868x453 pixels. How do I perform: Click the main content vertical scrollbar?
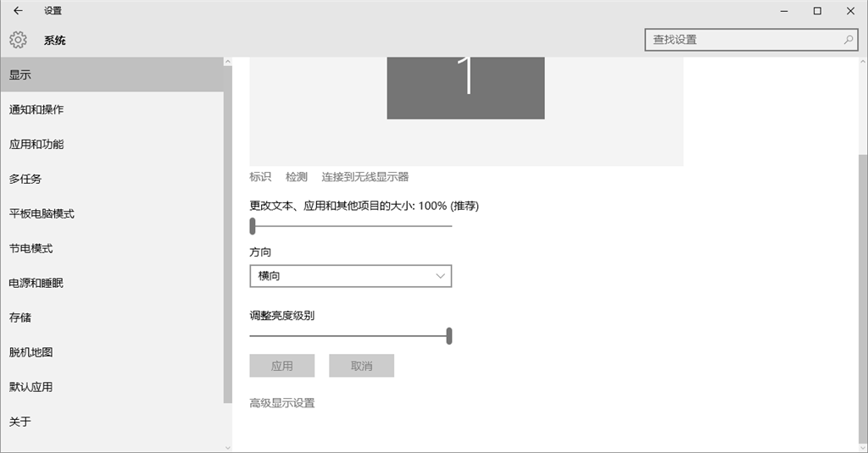point(863,299)
